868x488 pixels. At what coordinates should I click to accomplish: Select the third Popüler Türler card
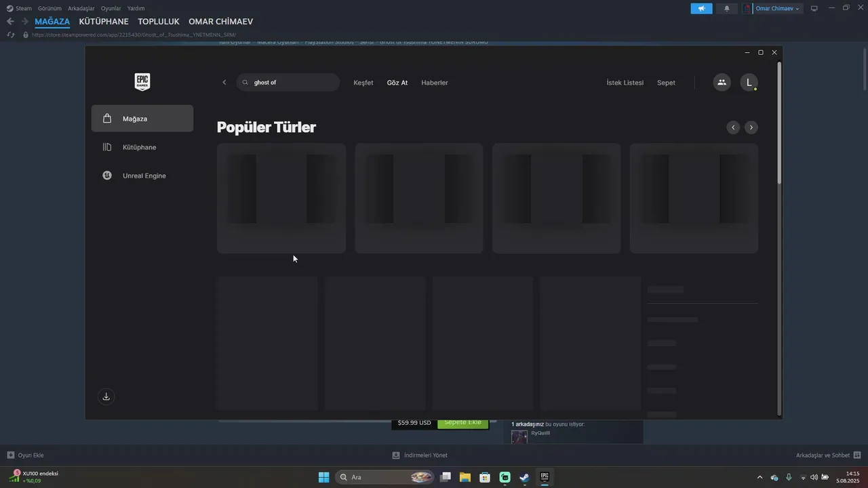pyautogui.click(x=556, y=198)
